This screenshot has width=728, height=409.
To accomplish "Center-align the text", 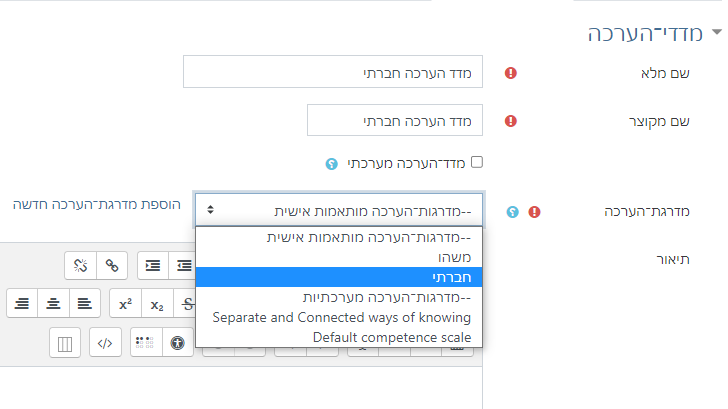I will [x=53, y=304].
